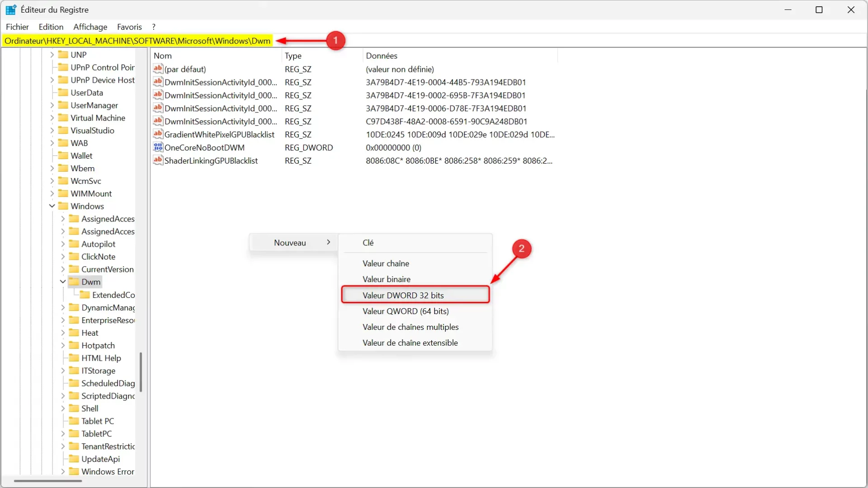
Task: Click the (par défaut) string value icon
Action: (158, 69)
